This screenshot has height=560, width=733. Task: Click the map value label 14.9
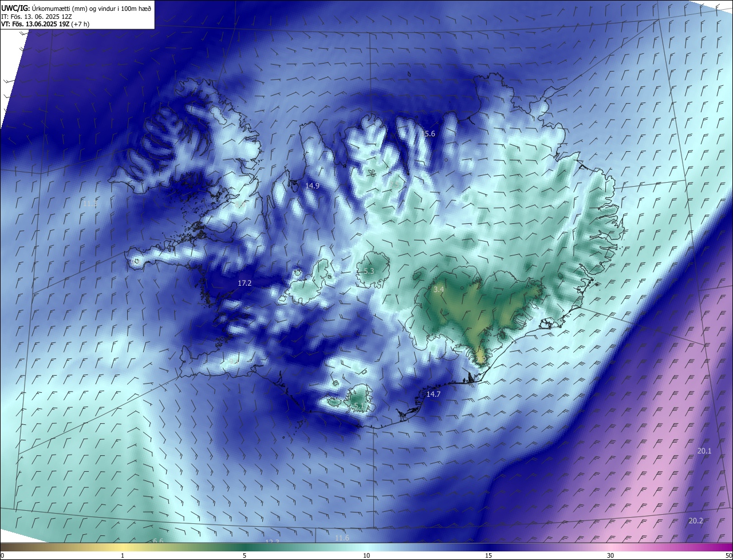(x=312, y=186)
